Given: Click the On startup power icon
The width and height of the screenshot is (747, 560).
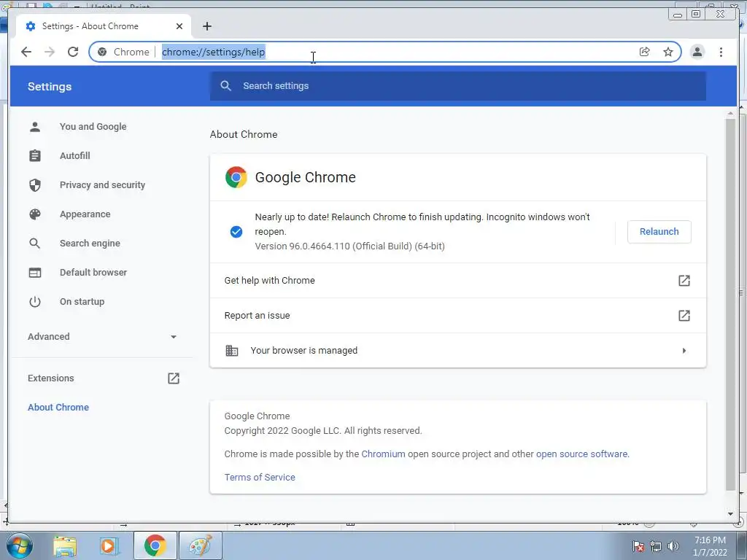Looking at the screenshot, I should tap(35, 301).
